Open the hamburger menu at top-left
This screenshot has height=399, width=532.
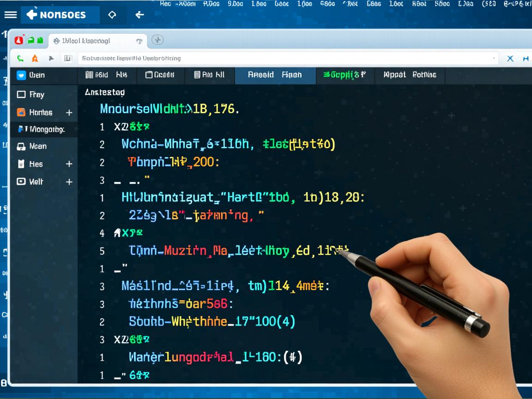(x=10, y=15)
